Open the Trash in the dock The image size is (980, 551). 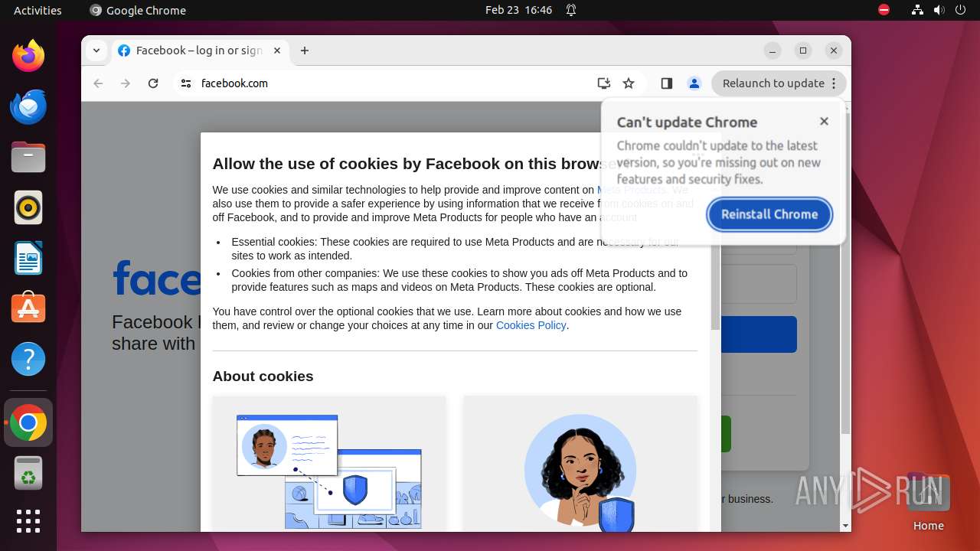tap(28, 473)
